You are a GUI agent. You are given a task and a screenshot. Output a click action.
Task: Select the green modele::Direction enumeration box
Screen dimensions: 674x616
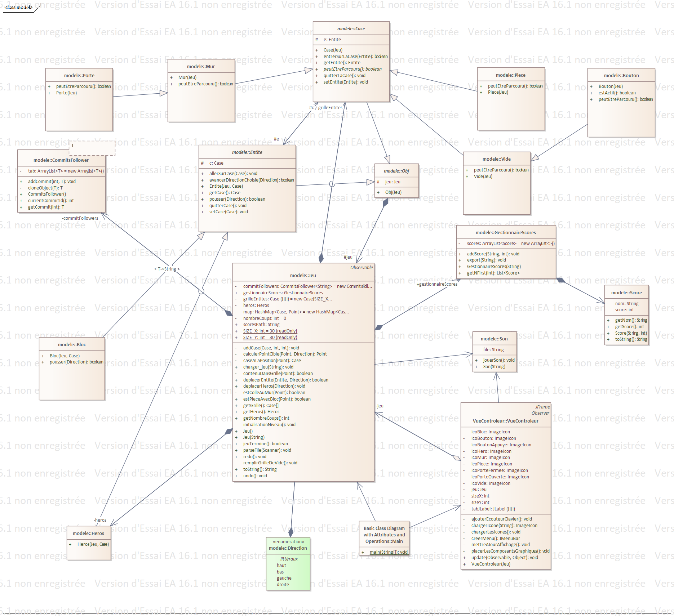[288, 563]
